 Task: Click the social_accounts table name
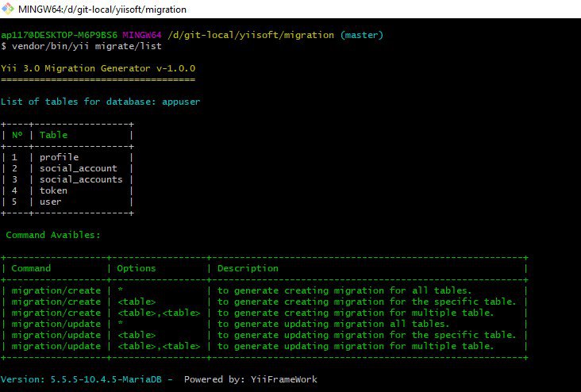coord(81,179)
